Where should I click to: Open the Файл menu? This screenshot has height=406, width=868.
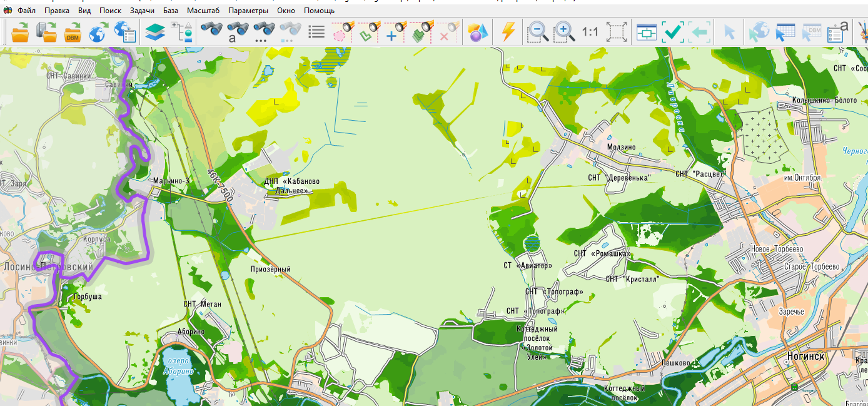tap(26, 11)
